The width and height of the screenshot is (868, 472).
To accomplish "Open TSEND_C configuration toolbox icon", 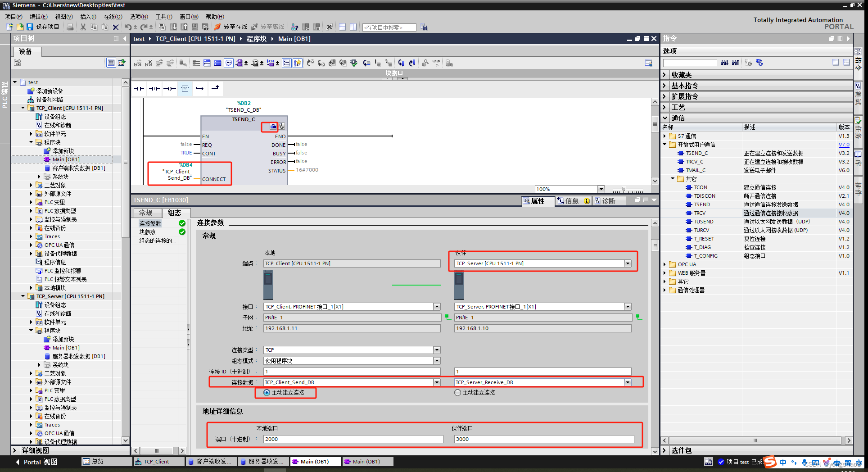I will (x=273, y=127).
